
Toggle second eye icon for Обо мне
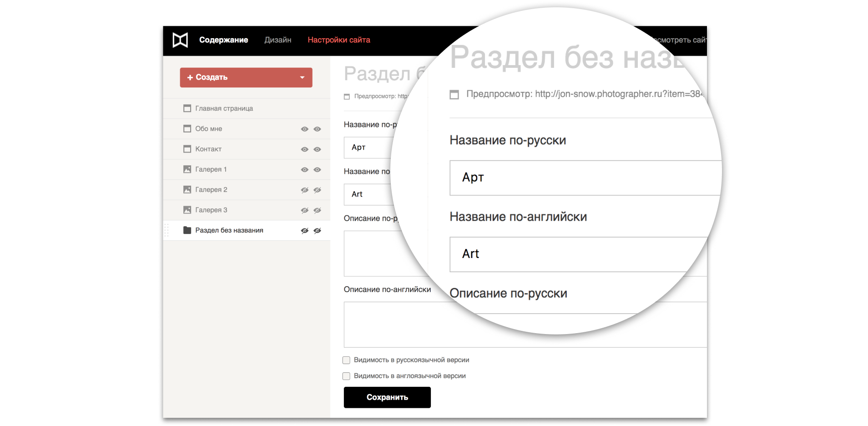tap(318, 129)
